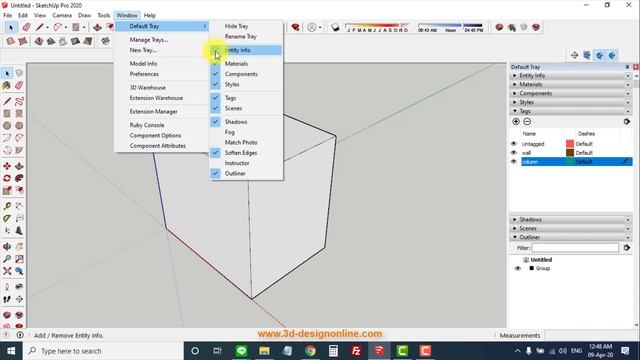Choose Extension Manager in Window menu
The height and width of the screenshot is (360, 640).
click(153, 111)
